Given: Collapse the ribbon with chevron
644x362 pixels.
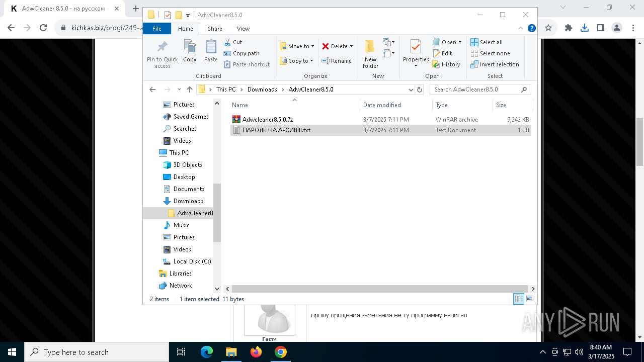Looking at the screenshot, I should [x=521, y=29].
